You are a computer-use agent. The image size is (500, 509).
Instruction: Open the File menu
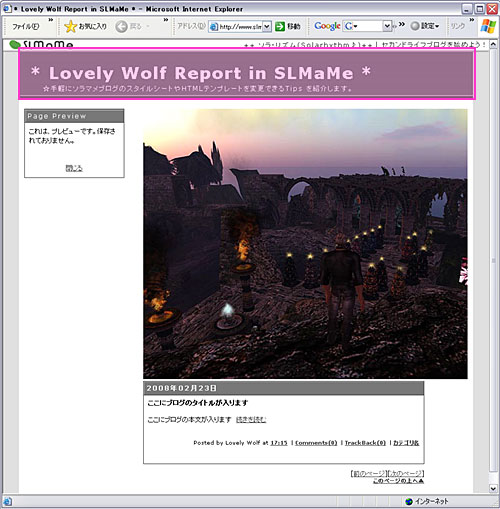(x=25, y=26)
